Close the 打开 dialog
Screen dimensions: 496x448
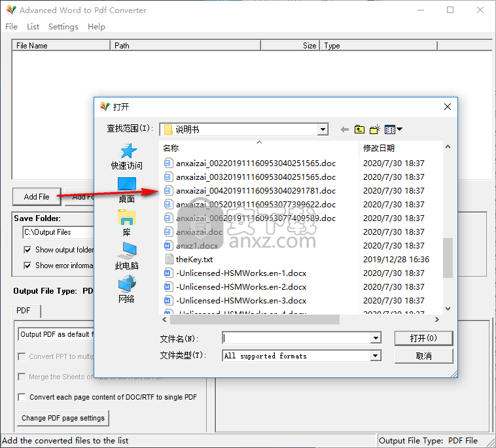[448, 107]
